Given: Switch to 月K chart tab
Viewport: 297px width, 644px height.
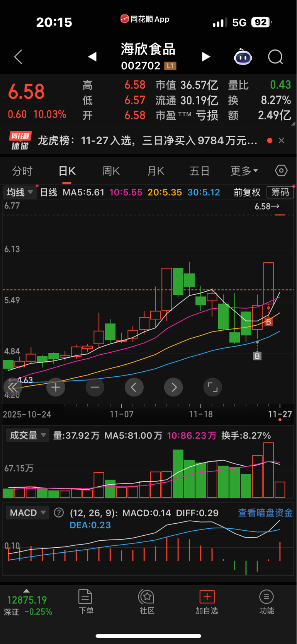Looking at the screenshot, I should [156, 171].
